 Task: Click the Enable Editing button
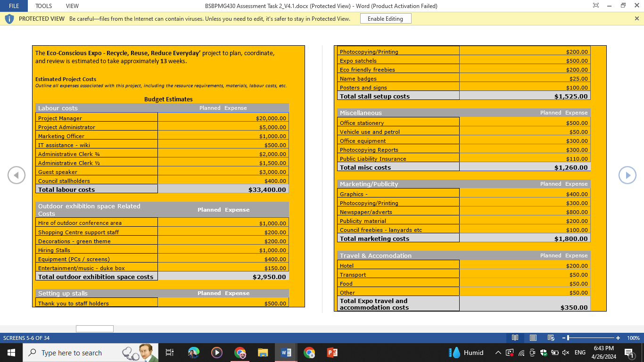click(385, 18)
